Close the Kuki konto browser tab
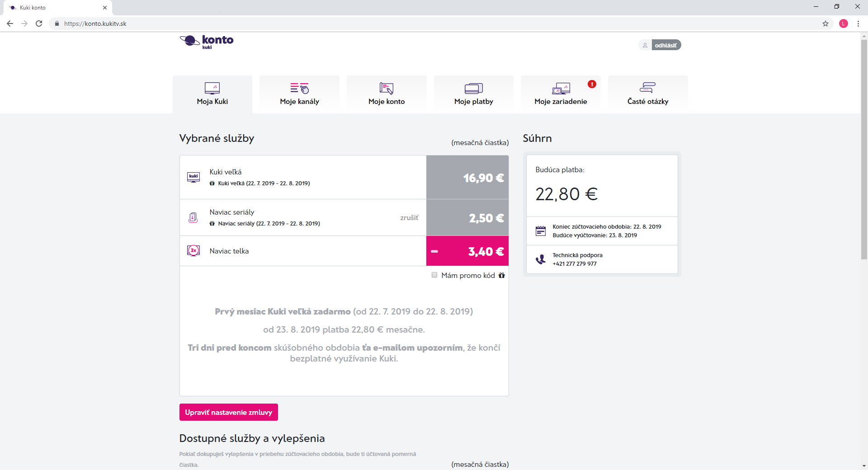The height and width of the screenshot is (470, 868). 105,8
